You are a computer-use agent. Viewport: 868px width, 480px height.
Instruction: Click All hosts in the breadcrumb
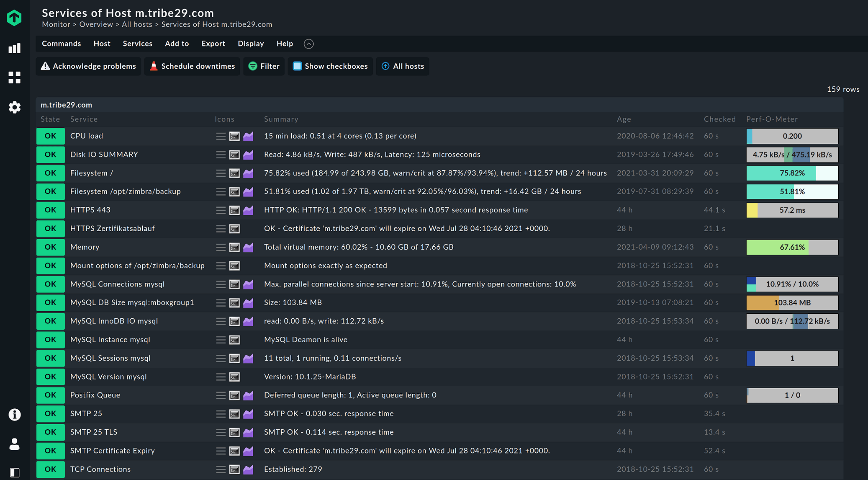[137, 24]
